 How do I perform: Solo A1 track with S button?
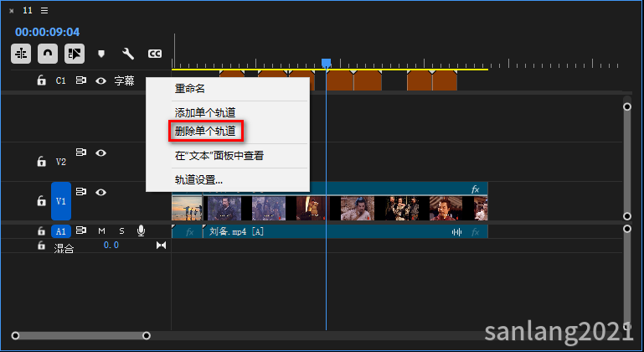[x=121, y=231]
